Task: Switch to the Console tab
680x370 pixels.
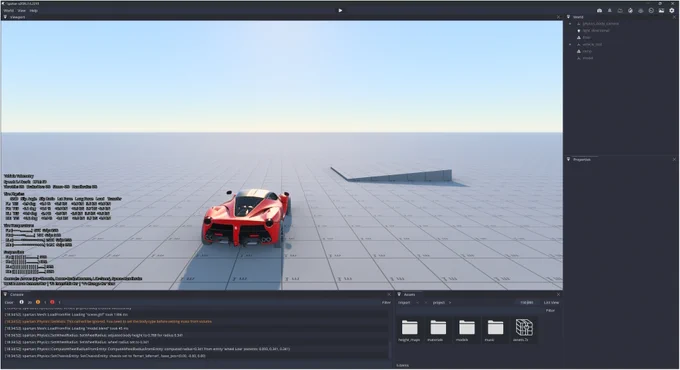Action: [x=16, y=295]
